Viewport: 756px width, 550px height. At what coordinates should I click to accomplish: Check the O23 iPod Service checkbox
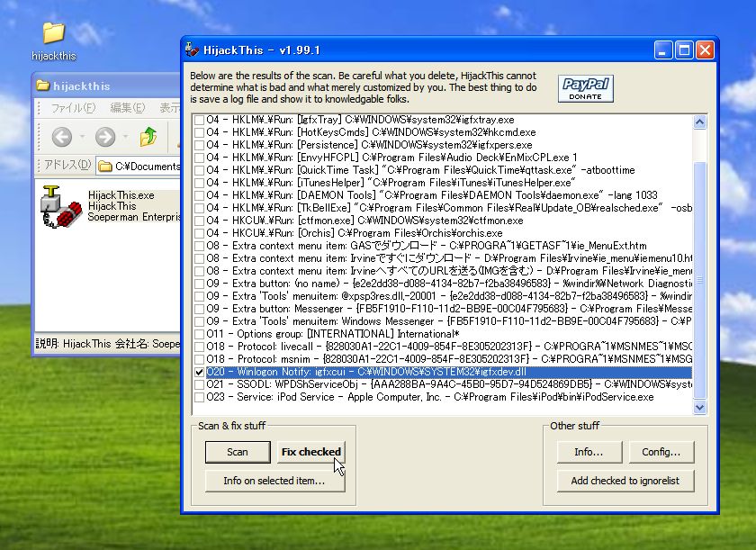click(x=199, y=397)
